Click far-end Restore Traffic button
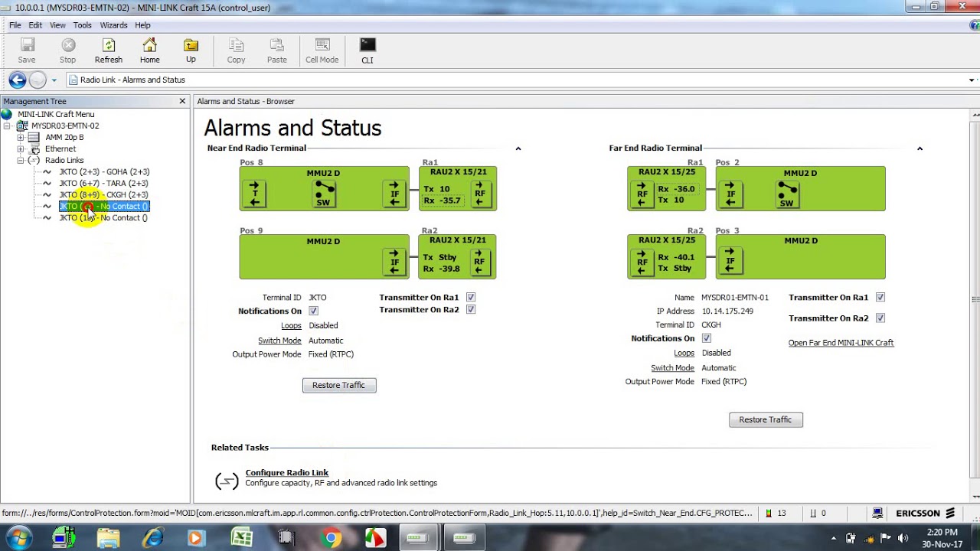 [x=766, y=419]
